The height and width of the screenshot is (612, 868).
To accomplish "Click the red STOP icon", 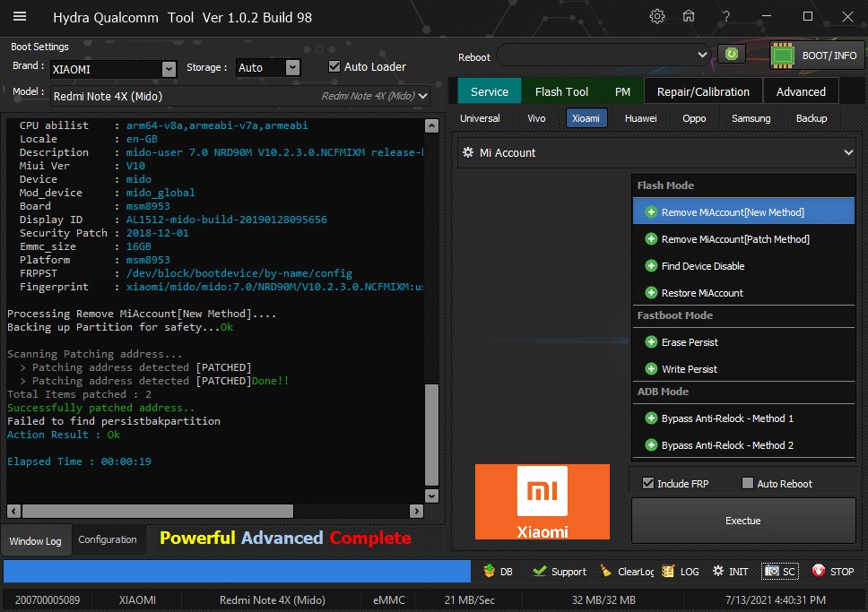I will point(818,571).
